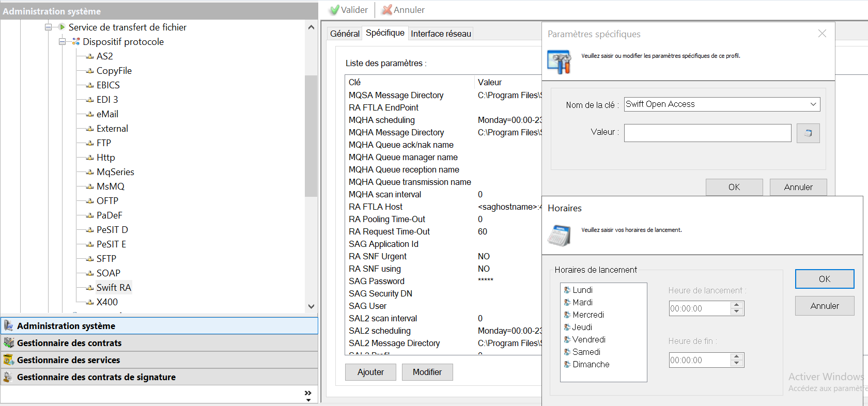
Task: Collapse the Dispositif protocole tree node
Action: [62, 42]
